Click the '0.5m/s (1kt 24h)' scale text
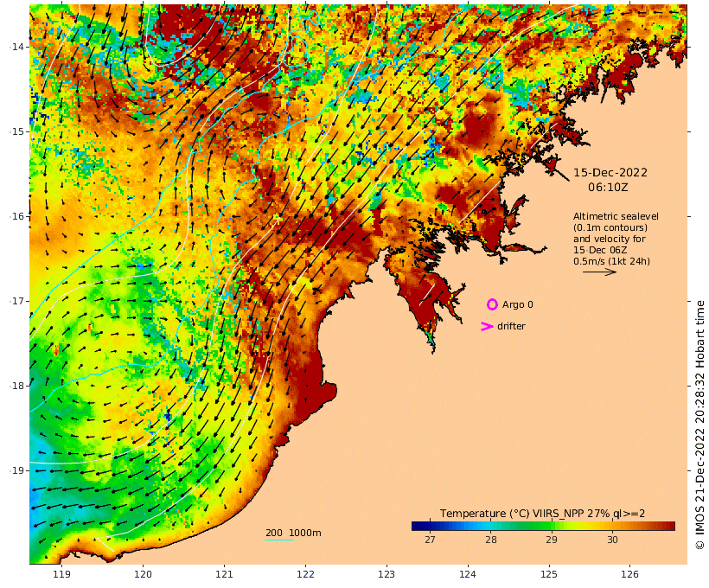The width and height of the screenshot is (709, 588). coord(611,261)
